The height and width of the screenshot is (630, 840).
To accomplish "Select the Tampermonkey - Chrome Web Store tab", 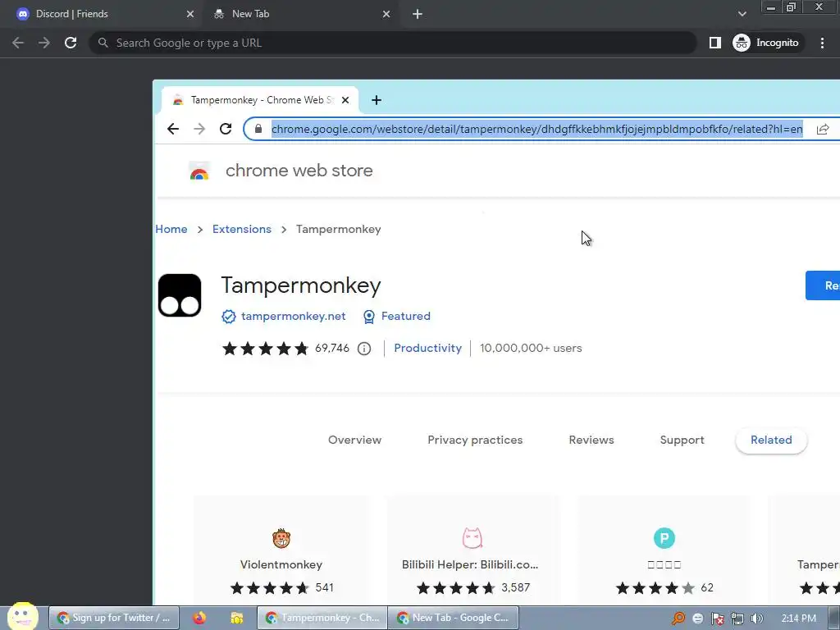I will (260, 100).
